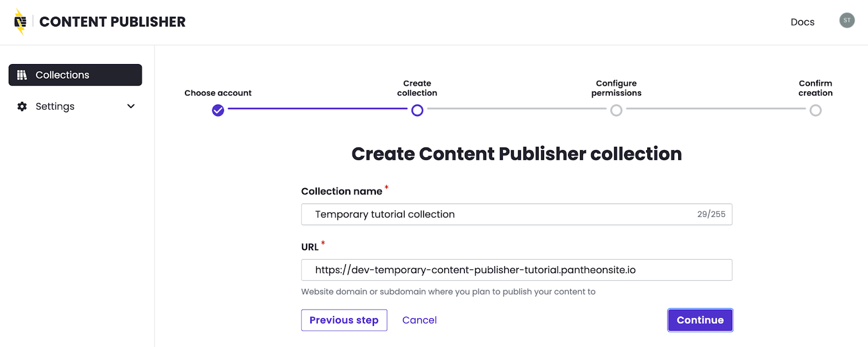Click the Confirm creation step circle
Viewport: 868px width, 347px height.
point(815,111)
